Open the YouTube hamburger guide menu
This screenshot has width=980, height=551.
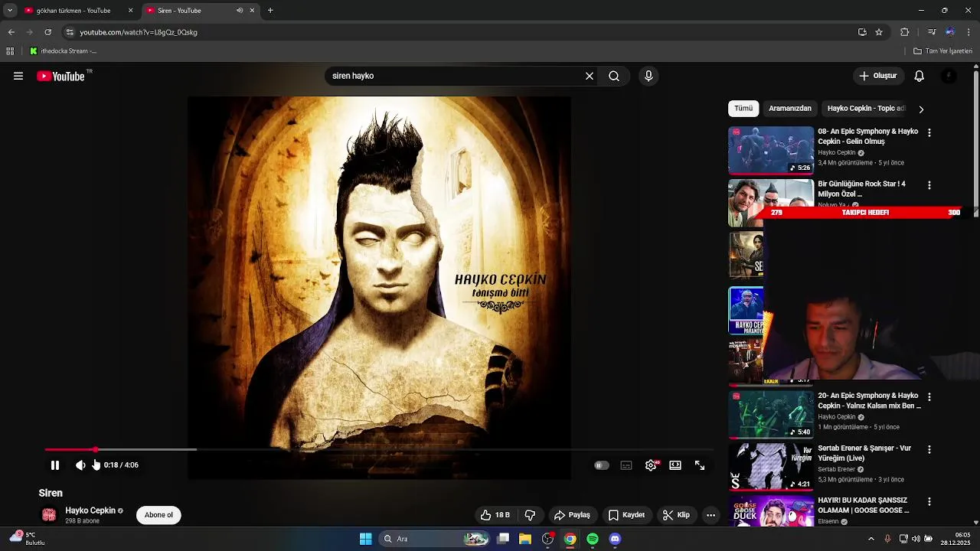click(18, 76)
